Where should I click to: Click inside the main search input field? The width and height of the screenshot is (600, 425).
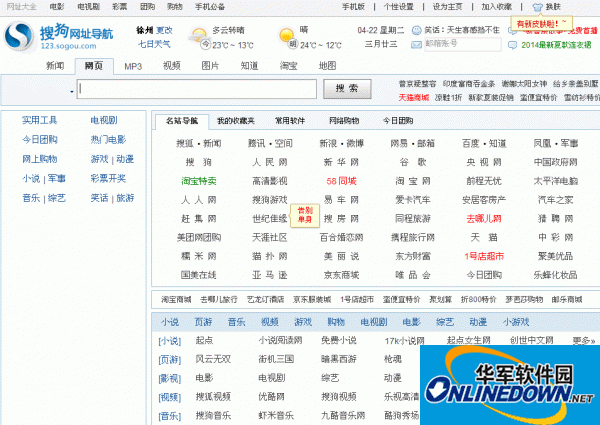tap(197, 89)
